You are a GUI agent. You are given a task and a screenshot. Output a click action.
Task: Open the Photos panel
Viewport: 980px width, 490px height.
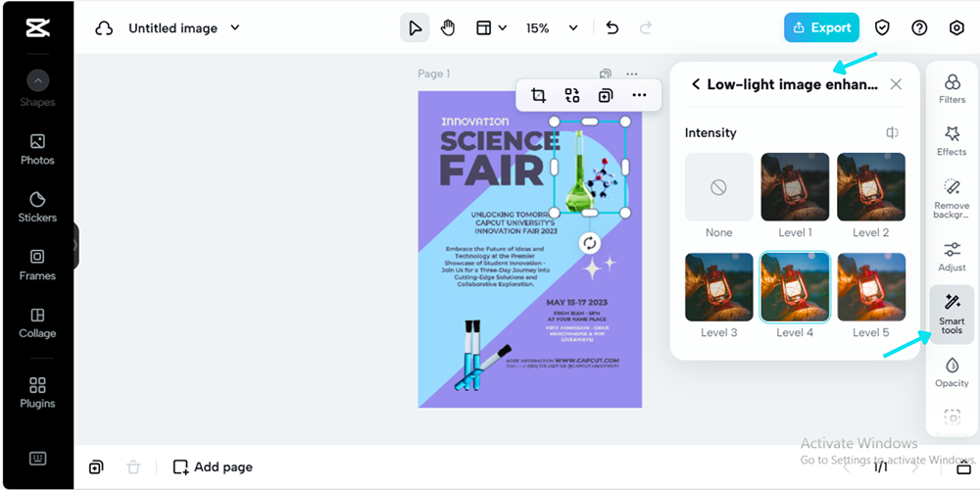[37, 149]
